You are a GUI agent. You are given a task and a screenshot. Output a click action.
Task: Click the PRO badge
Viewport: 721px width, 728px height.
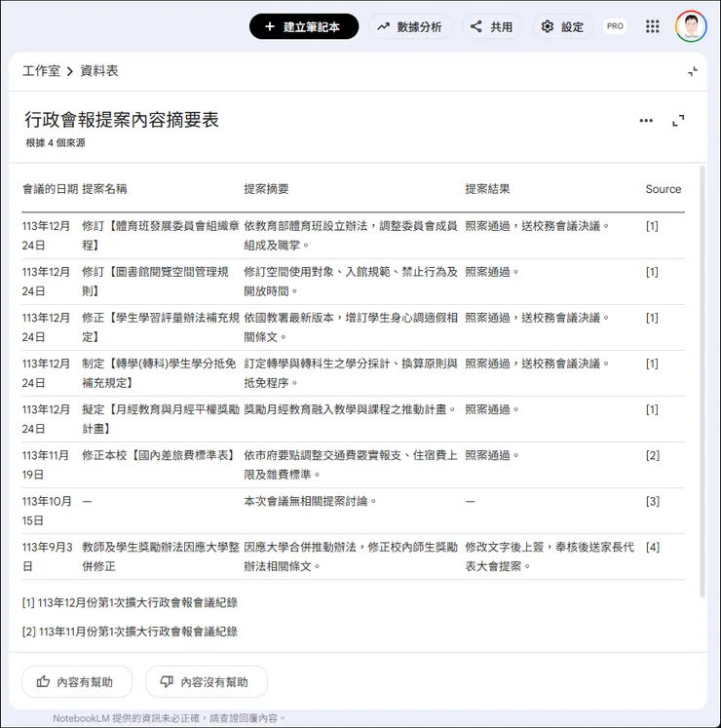coord(615,26)
